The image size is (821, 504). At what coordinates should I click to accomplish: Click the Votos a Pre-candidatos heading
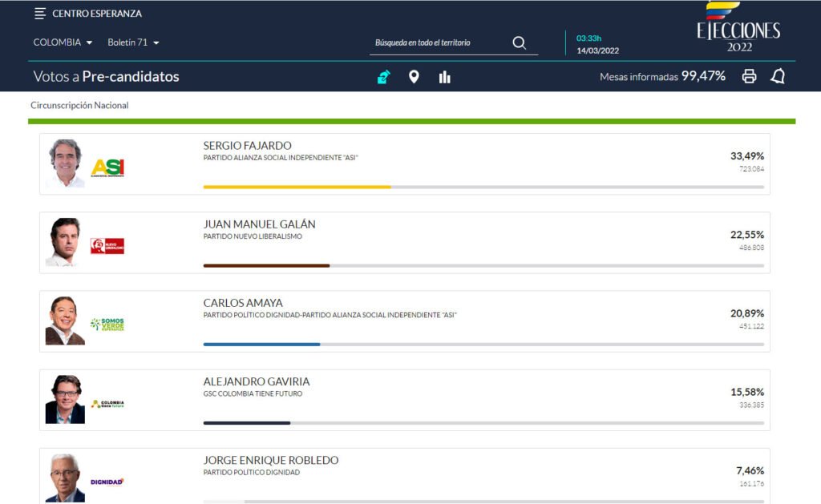[106, 77]
